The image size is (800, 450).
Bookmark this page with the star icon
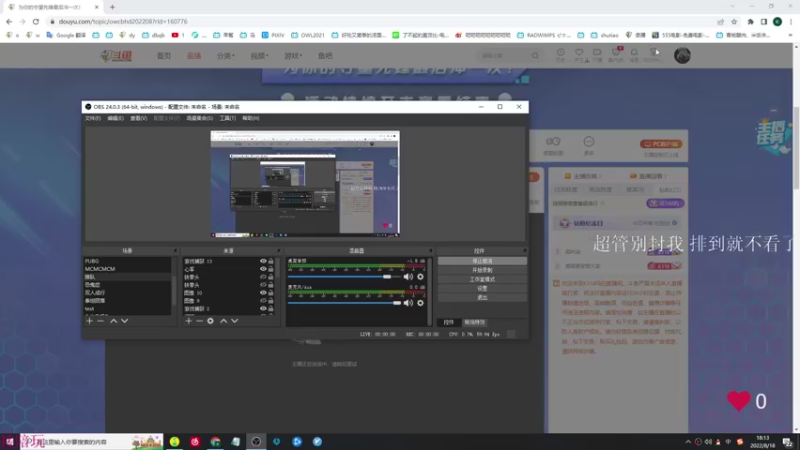pos(734,21)
